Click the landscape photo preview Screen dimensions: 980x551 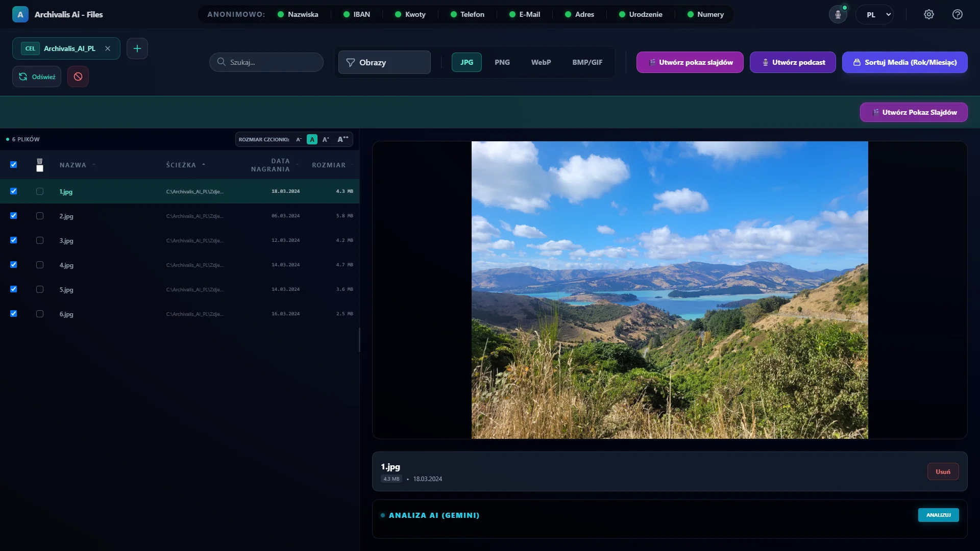(x=670, y=290)
